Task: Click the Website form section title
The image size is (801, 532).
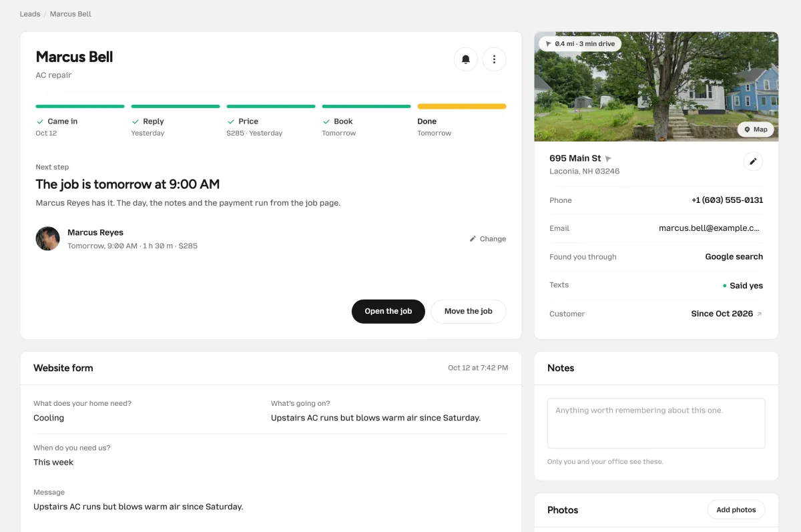Action: (x=63, y=368)
